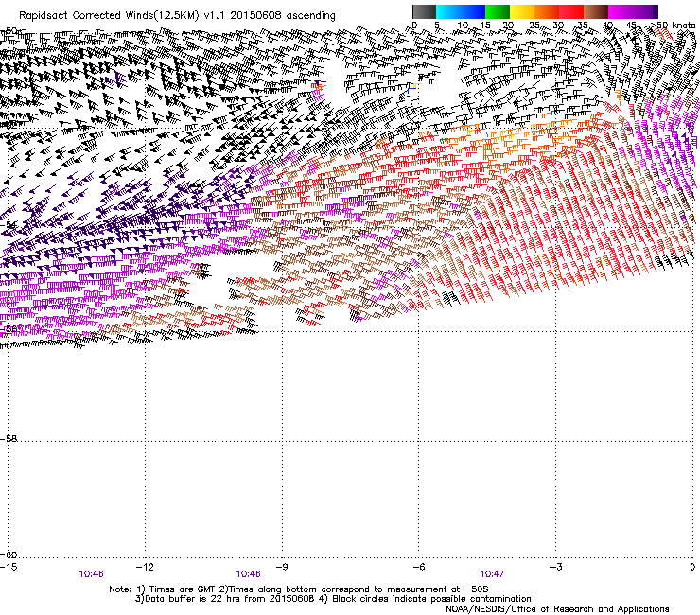Click the NOAA/NESDIS credit text

point(557,608)
